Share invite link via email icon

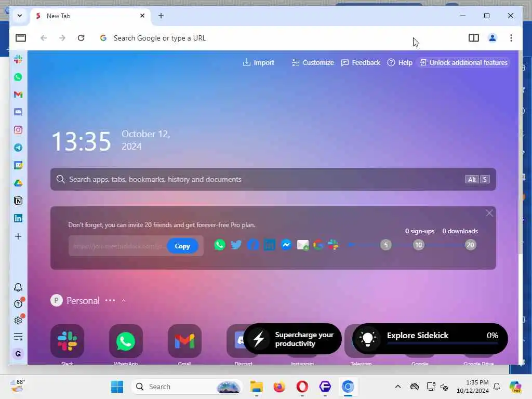pyautogui.click(x=303, y=245)
